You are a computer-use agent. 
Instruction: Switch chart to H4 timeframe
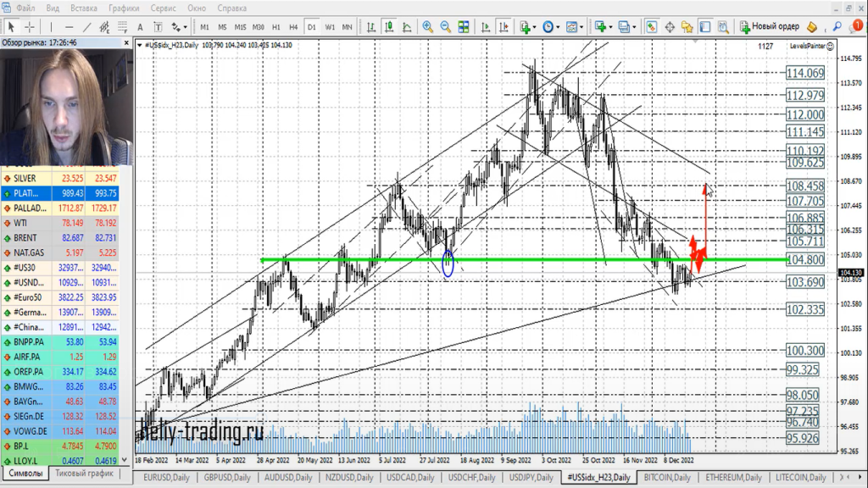(293, 27)
